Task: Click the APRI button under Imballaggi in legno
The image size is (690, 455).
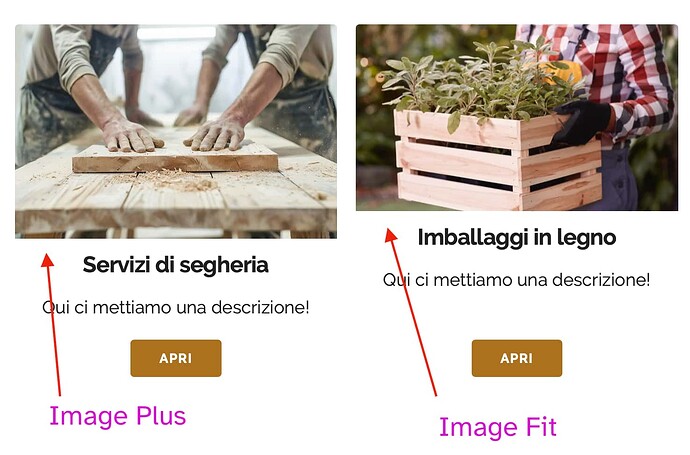Action: pyautogui.click(x=517, y=358)
